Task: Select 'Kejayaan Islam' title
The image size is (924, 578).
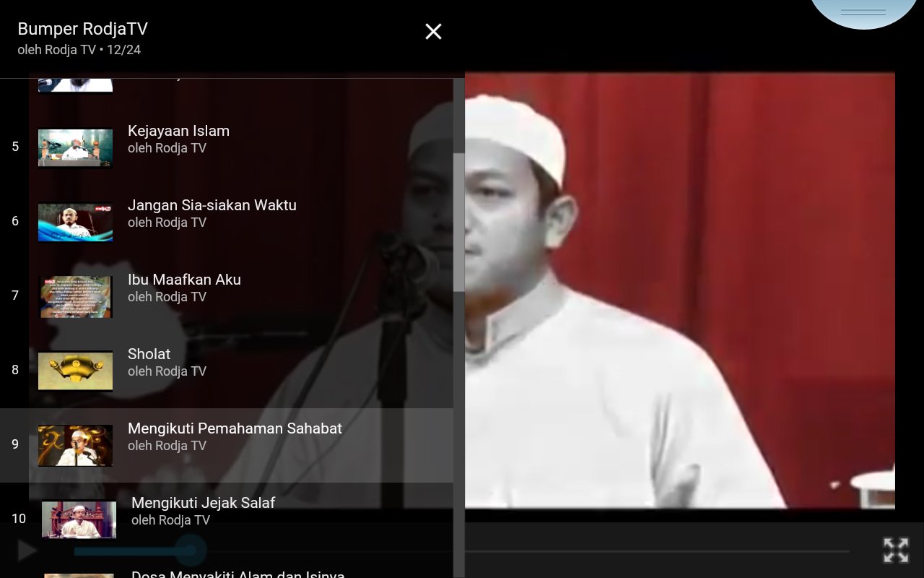Action: tap(178, 131)
